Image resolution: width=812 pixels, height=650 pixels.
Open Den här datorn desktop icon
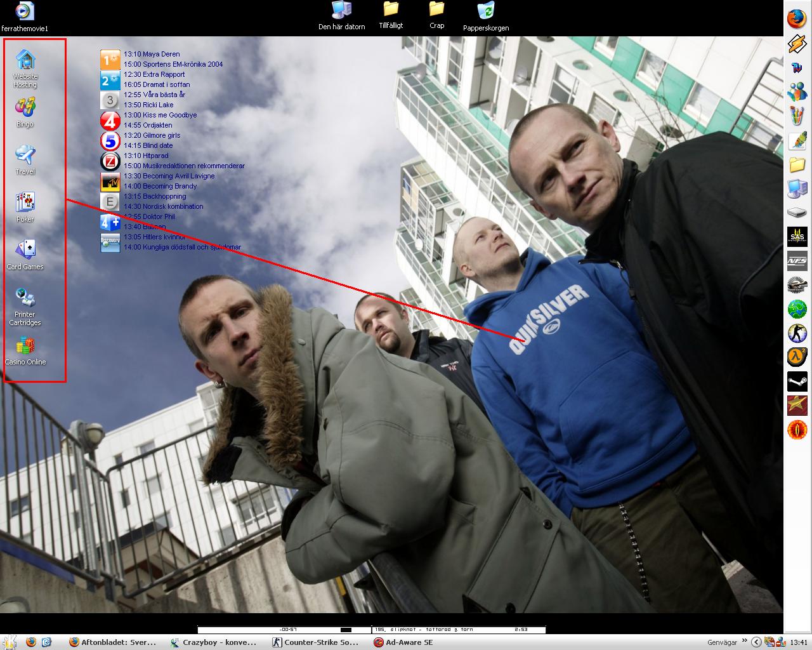pos(341,17)
